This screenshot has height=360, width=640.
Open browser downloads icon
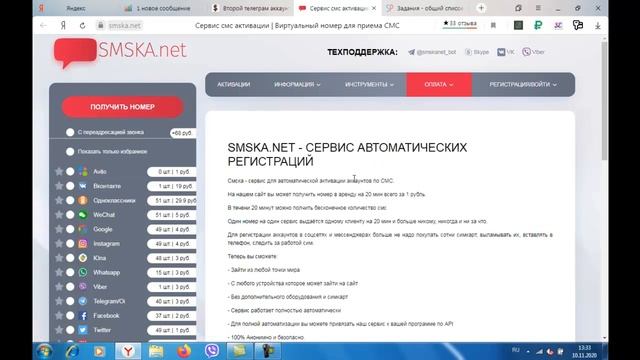(x=598, y=25)
